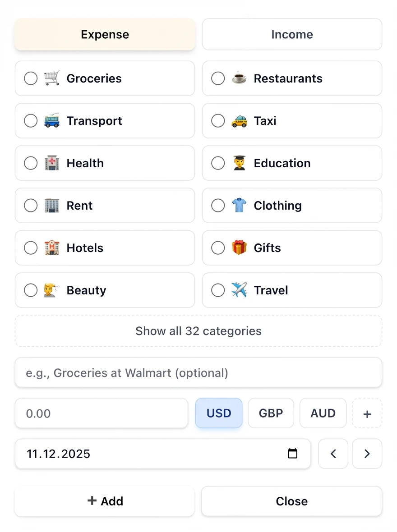Click the expense description field

[x=198, y=373]
